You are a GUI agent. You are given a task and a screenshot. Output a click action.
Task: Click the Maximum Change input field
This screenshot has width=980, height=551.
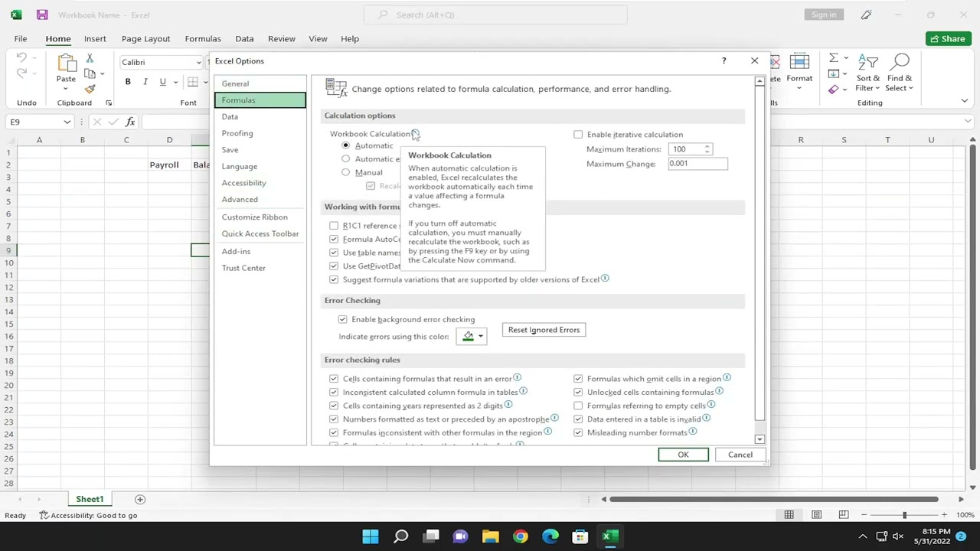[697, 164]
